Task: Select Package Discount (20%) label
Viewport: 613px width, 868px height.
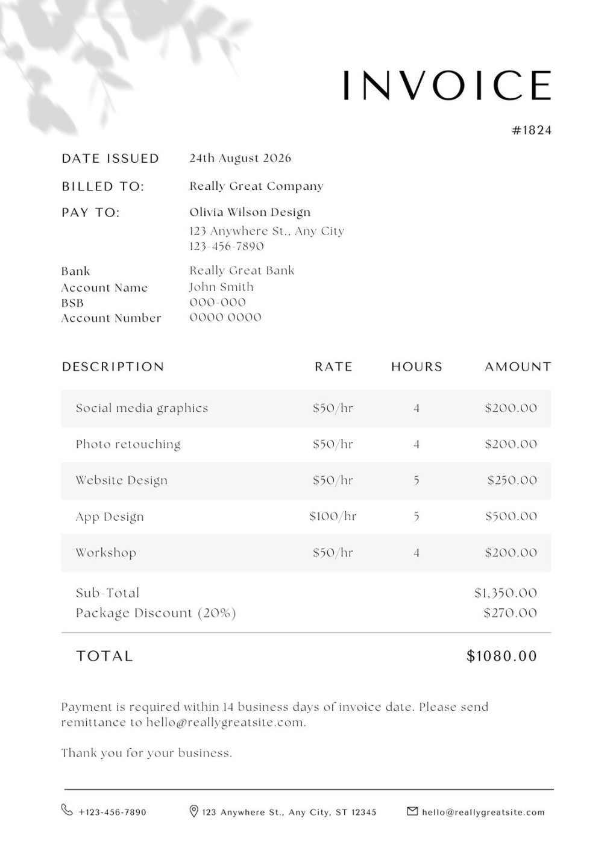Action: click(x=156, y=613)
